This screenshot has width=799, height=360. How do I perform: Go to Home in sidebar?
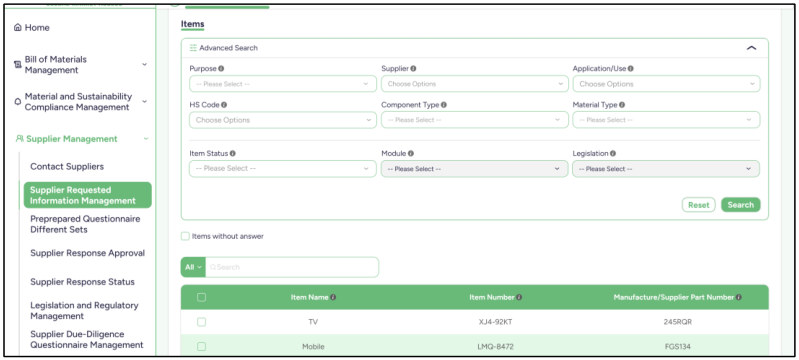click(37, 28)
